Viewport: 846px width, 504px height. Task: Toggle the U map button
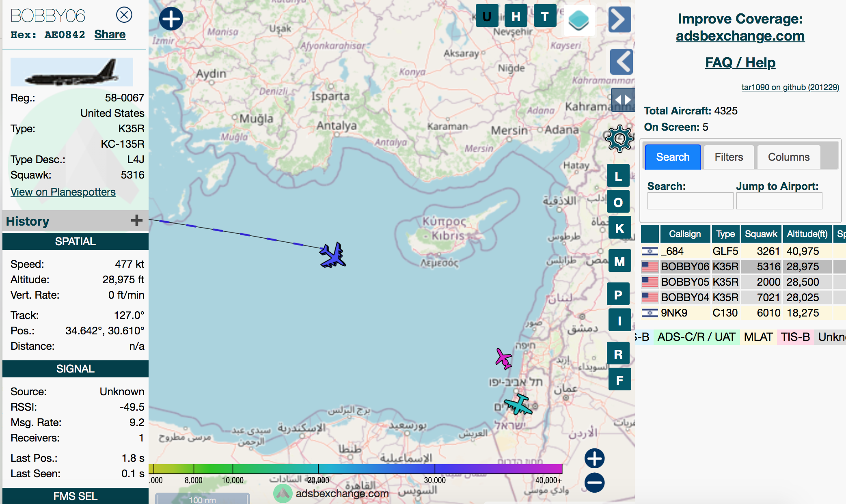[487, 16]
